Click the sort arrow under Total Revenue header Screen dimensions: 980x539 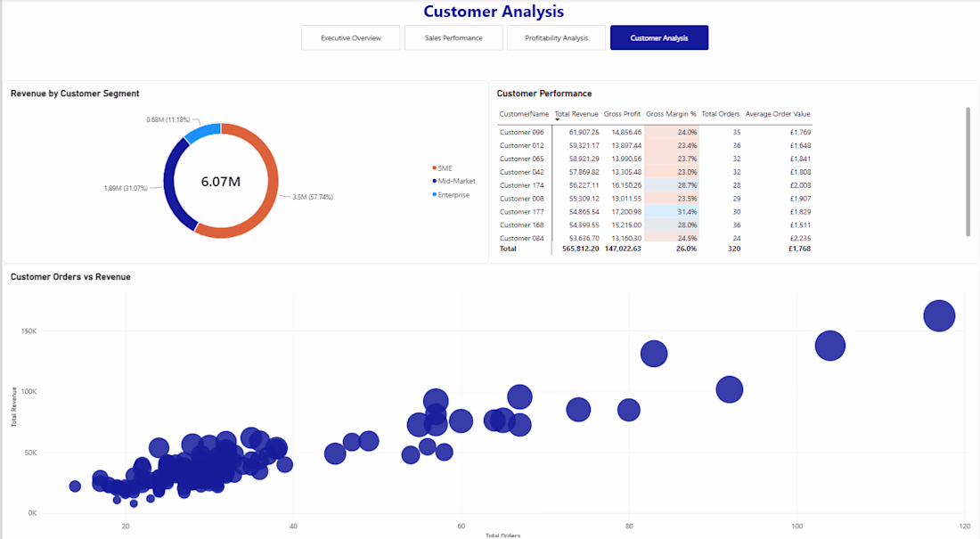[558, 119]
